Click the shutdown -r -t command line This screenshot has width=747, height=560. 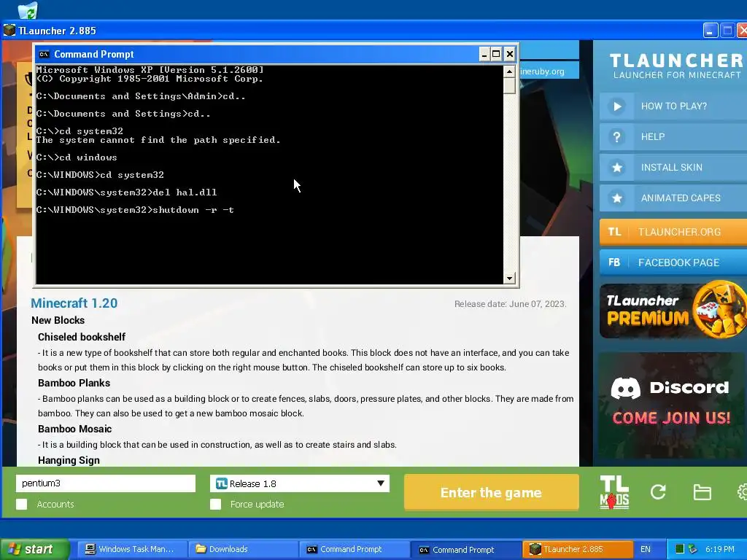pyautogui.click(x=135, y=210)
